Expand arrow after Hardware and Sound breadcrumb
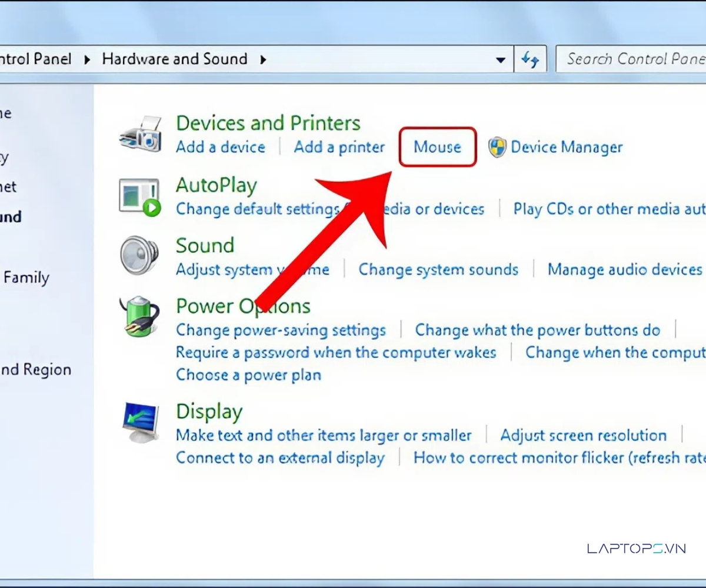This screenshot has width=706, height=588. [x=262, y=59]
